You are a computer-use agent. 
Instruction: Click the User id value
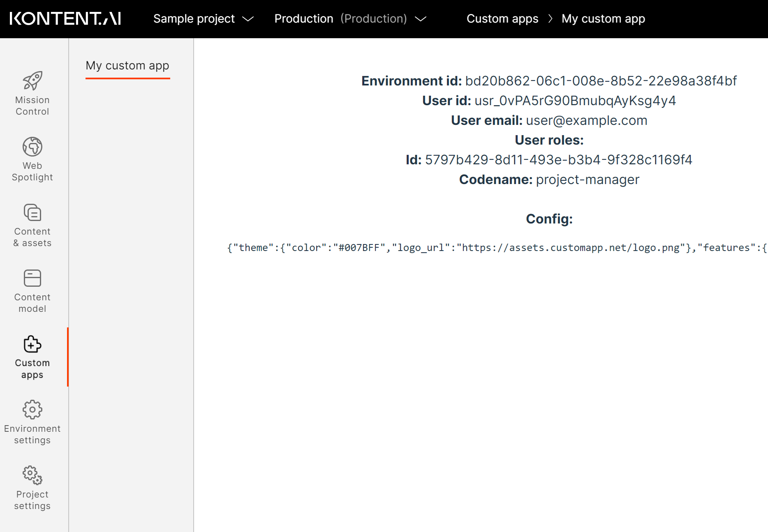[x=575, y=101]
